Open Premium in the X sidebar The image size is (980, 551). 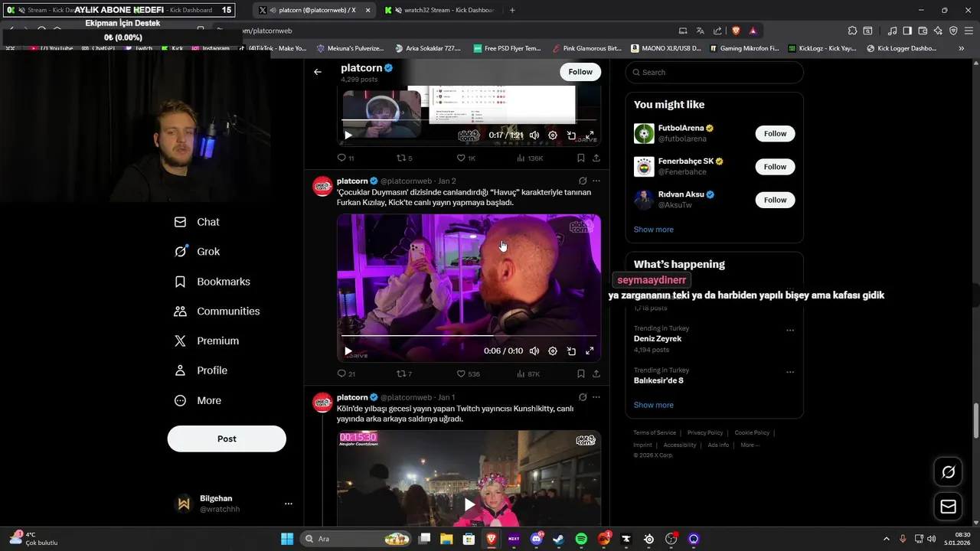pos(206,341)
